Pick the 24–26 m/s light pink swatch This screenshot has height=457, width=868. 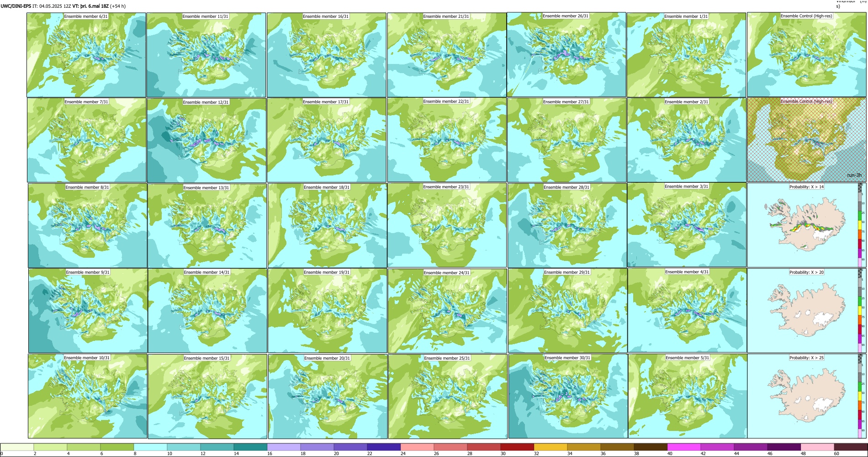417,447
